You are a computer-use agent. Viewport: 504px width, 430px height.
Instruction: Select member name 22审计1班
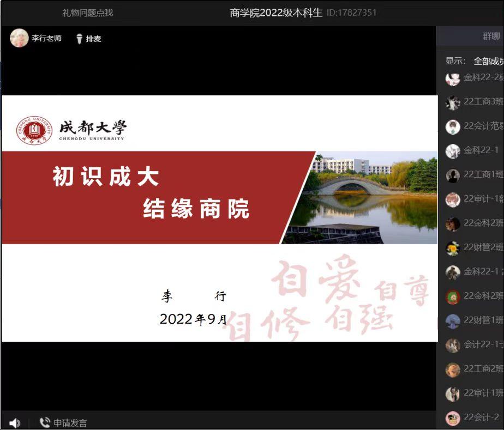pos(484,393)
